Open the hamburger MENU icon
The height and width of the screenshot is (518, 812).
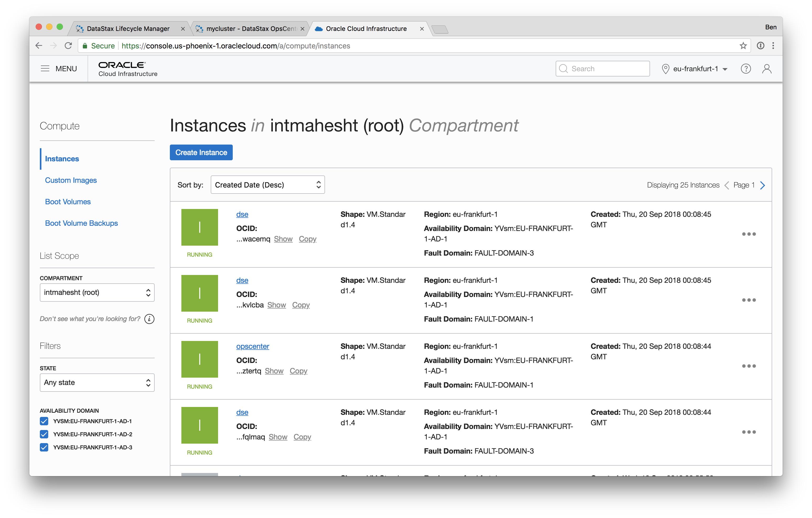pyautogui.click(x=45, y=69)
